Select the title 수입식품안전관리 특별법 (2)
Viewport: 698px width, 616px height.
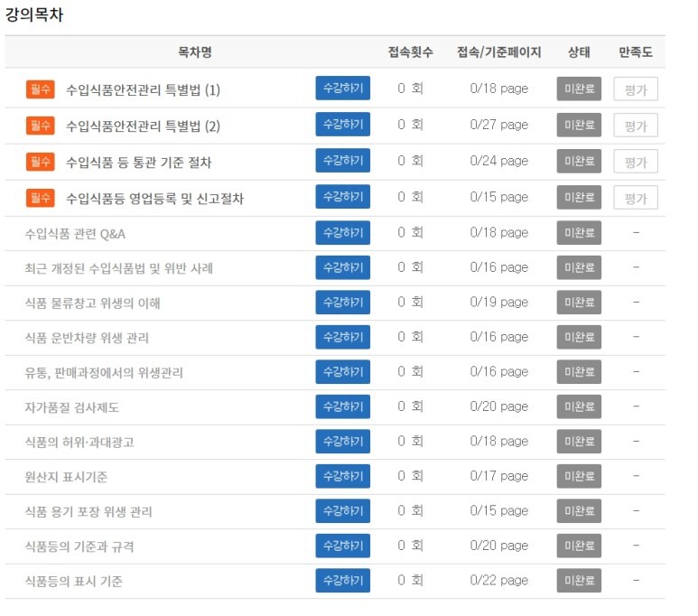(143, 126)
